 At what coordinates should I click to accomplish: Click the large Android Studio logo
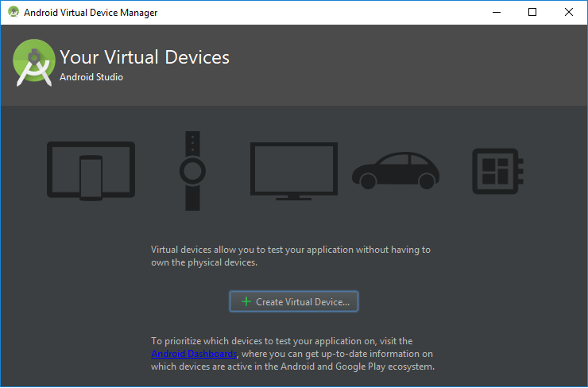pos(34,63)
